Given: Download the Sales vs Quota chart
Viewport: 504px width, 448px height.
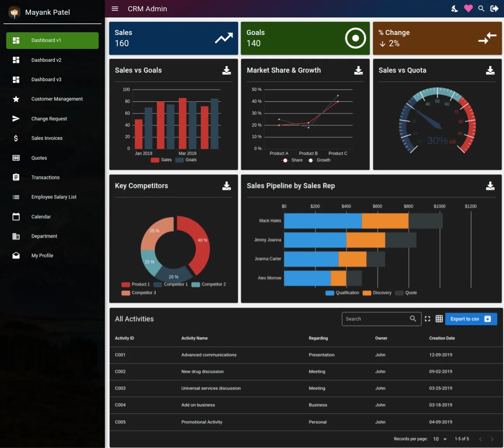Looking at the screenshot, I should (490, 70).
